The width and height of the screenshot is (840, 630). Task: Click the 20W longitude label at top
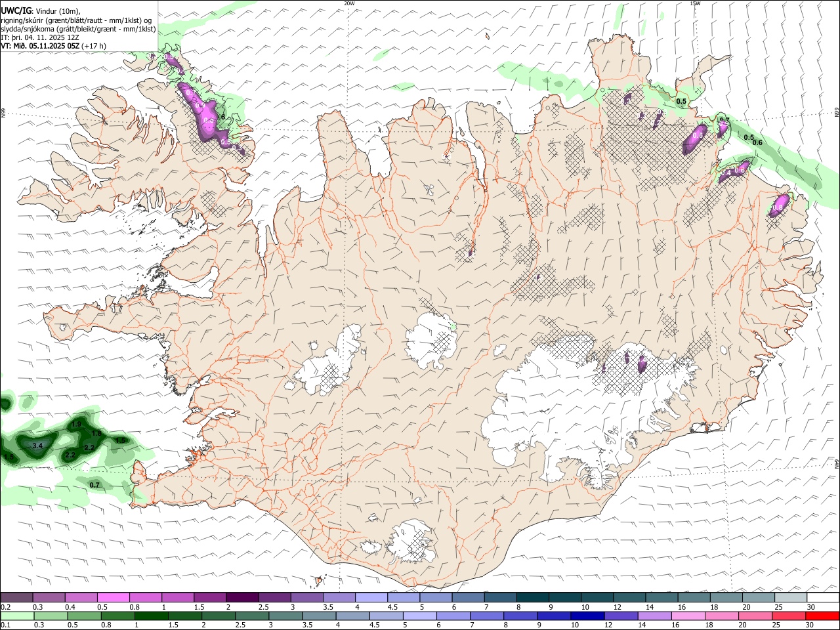click(x=349, y=3)
